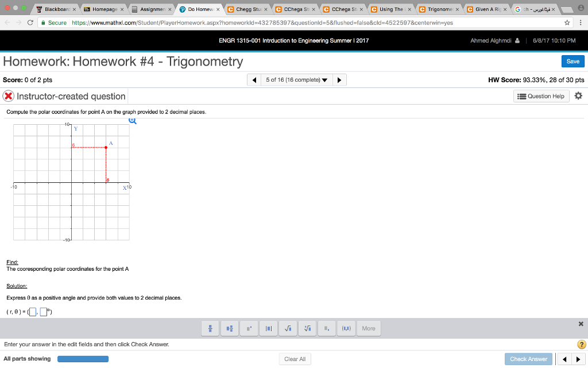This screenshot has height=368, width=588.
Task: Click the All parts showing progress bar
Action: click(x=83, y=358)
